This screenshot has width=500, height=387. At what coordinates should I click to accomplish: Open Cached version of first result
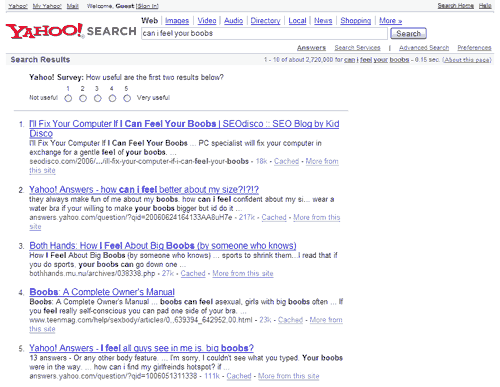tap(286, 161)
